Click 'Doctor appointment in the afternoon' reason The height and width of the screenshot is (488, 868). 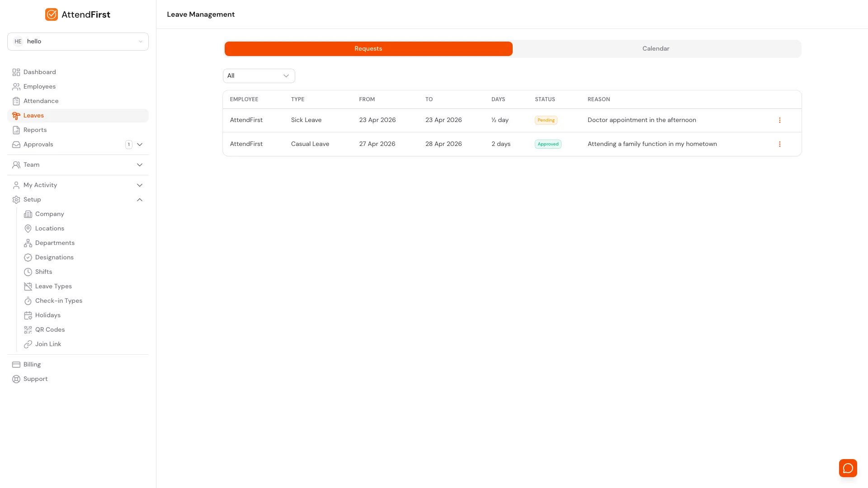642,120
